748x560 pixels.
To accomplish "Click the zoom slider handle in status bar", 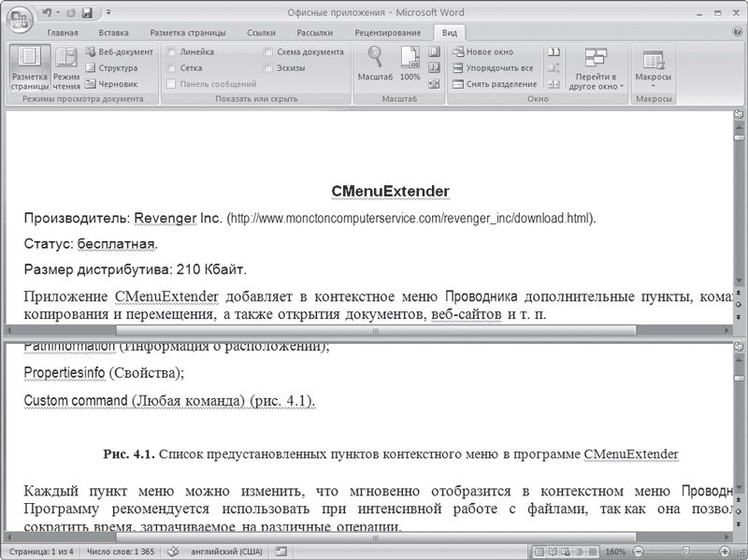I will 685,552.
